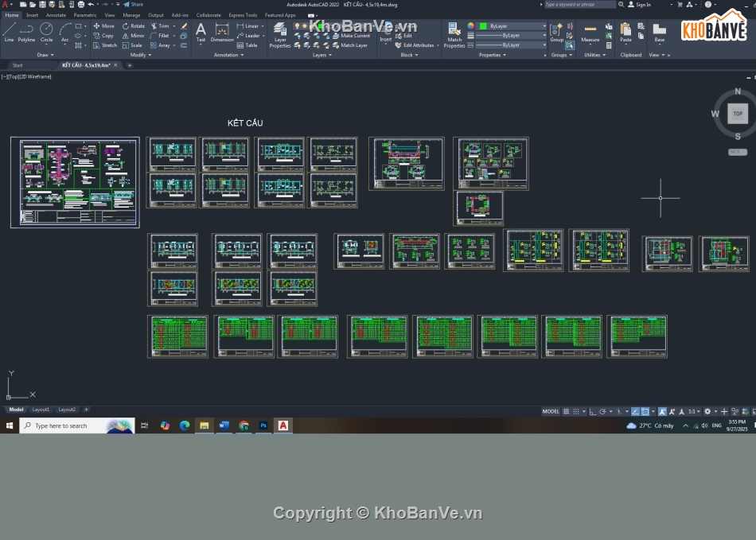Click Make Current layer button
756x540 pixels.
[355, 36]
